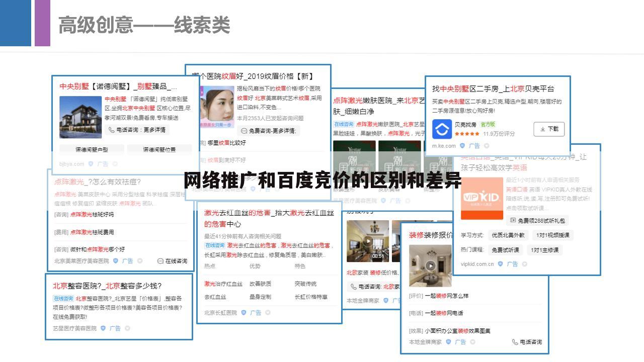This screenshot has width=644, height=362.
Task: Click the 贝壳找房 blue house app icon
Action: pyautogui.click(x=442, y=129)
